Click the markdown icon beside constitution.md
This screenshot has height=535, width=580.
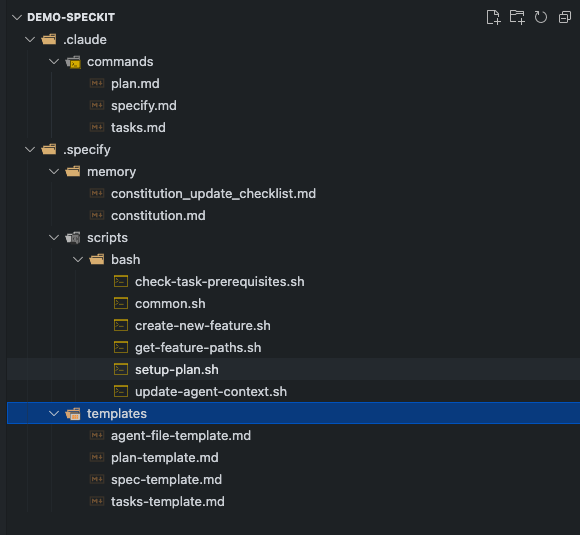pyautogui.click(x=97, y=215)
